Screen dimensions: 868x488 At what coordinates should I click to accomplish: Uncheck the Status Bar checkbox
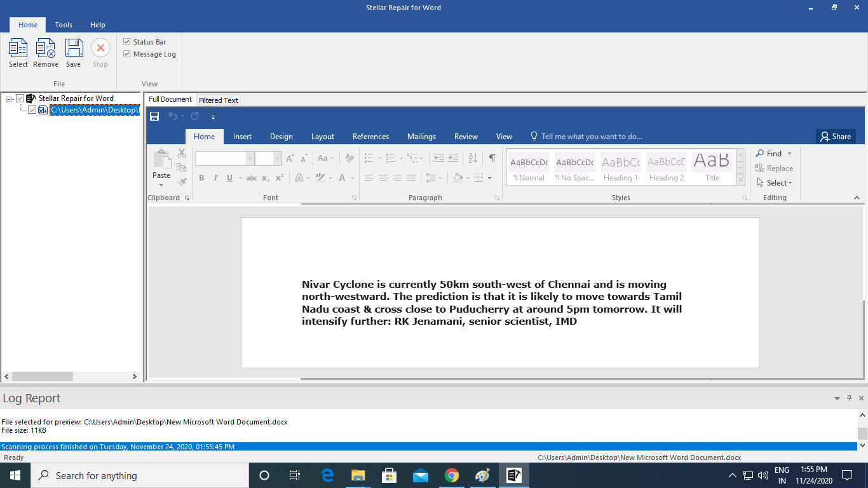(x=127, y=42)
